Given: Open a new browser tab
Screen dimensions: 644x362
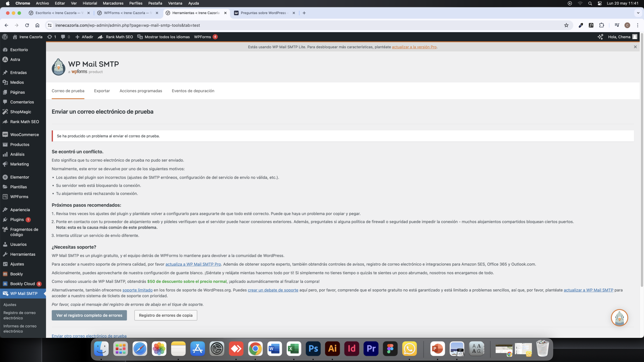Looking at the screenshot, I should [304, 13].
